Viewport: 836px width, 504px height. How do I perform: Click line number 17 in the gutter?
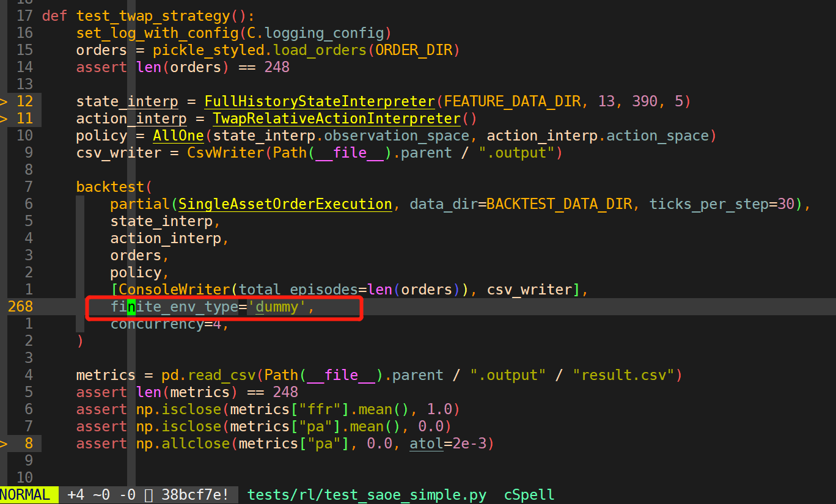point(25,15)
